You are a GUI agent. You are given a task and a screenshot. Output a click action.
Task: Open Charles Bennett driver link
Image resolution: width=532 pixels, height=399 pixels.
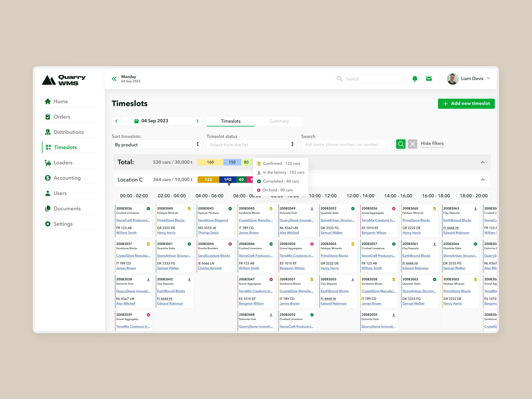tap(210, 268)
